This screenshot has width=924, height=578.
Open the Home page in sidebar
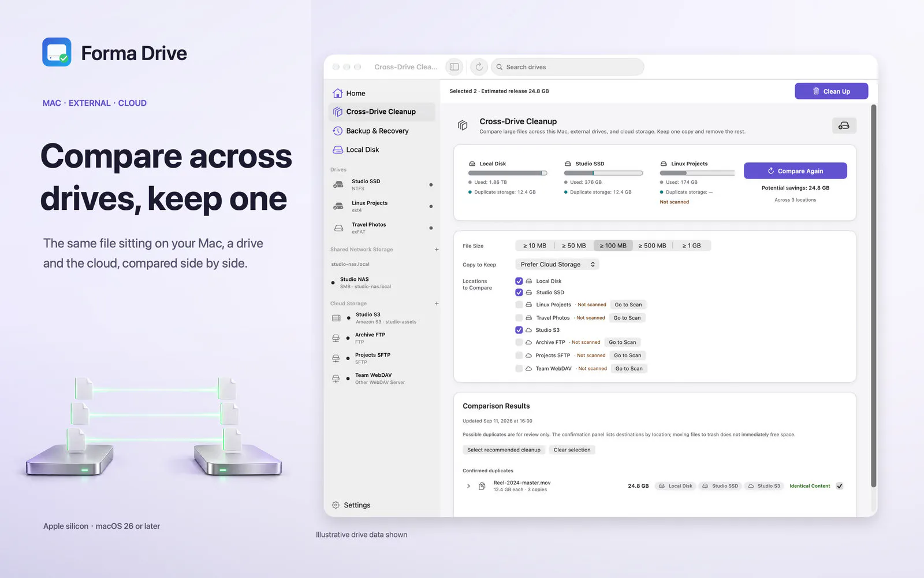(x=382, y=93)
